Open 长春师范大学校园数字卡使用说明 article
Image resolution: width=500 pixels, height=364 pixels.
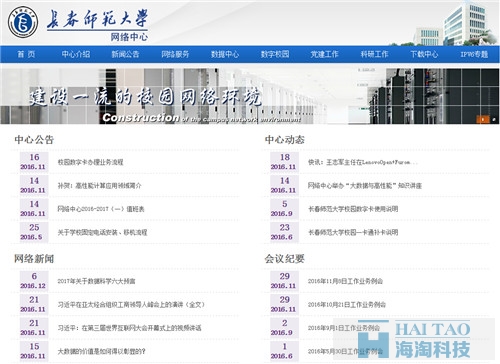[353, 209]
